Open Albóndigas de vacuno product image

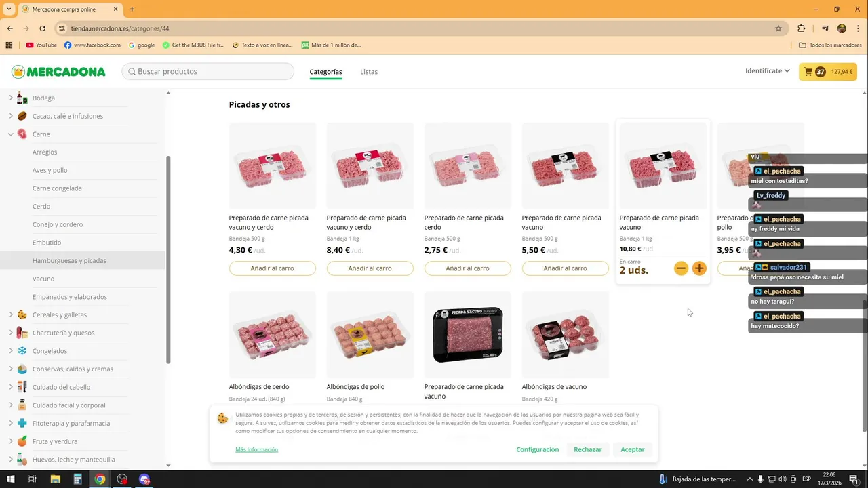pos(566,335)
